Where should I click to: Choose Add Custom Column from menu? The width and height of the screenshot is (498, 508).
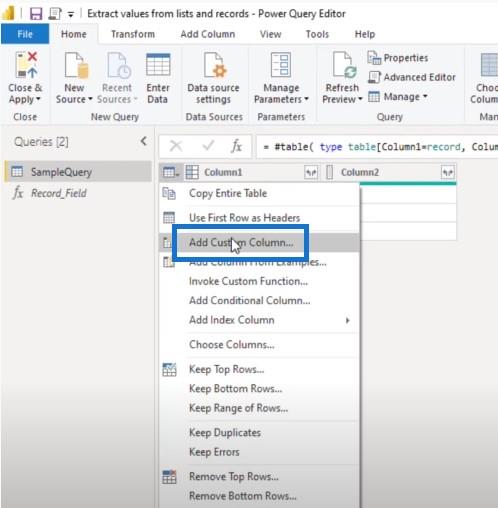click(x=260, y=242)
